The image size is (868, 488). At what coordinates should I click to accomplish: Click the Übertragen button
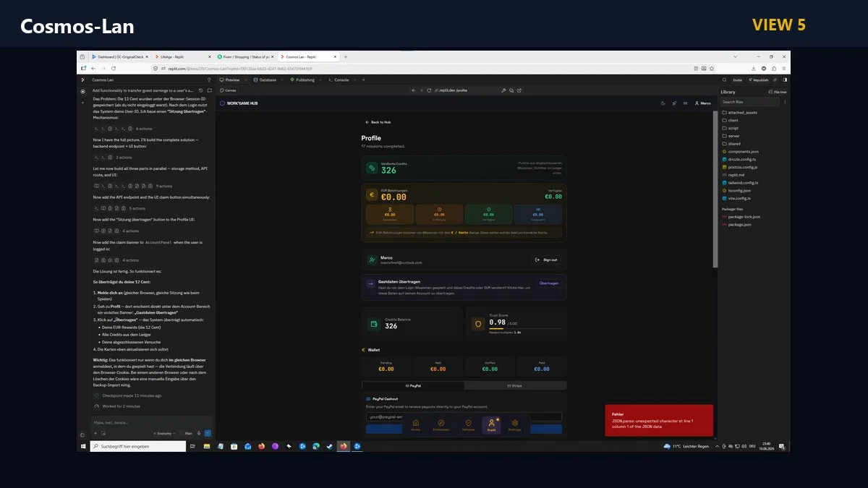548,283
